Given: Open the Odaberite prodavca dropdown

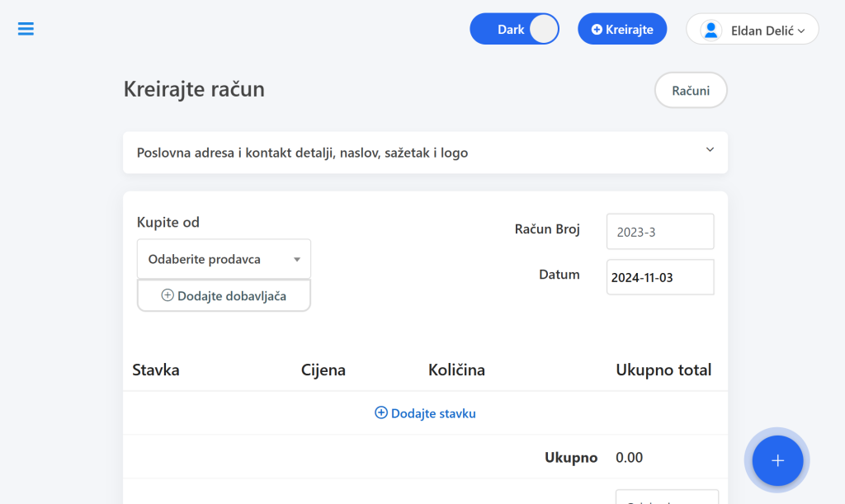Looking at the screenshot, I should click(224, 259).
